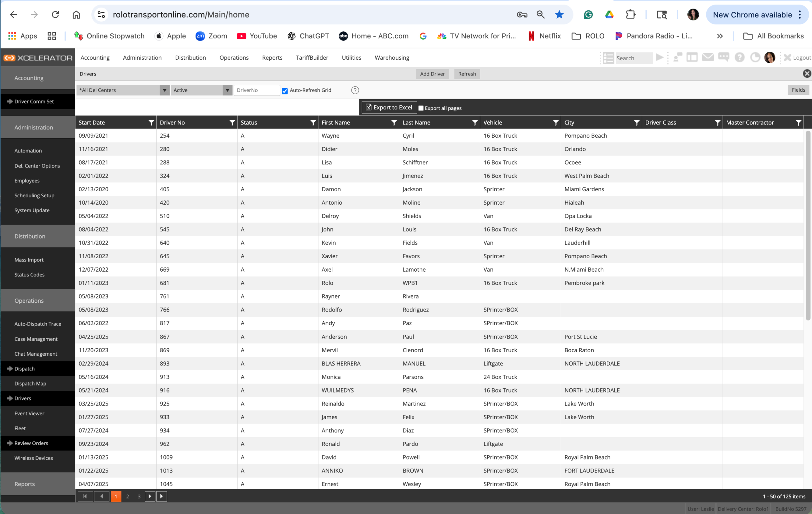Open the Administration top menu
The image size is (812, 514).
pos(142,57)
